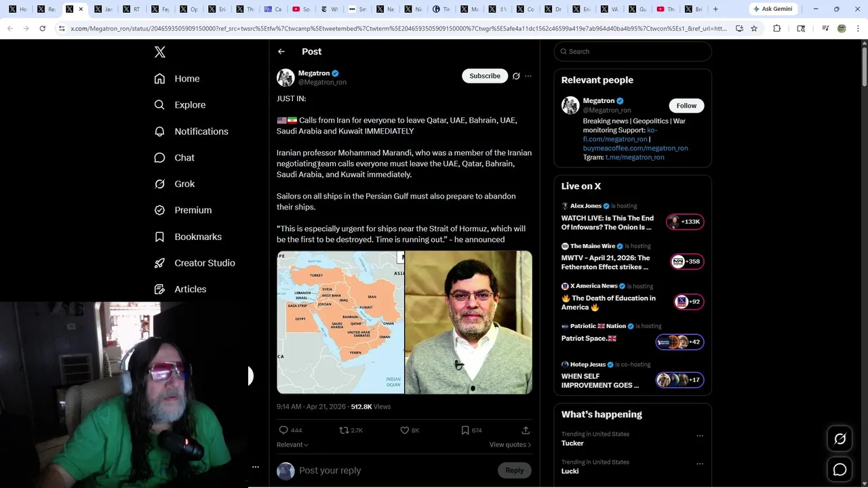Click the browser profile avatar icon

tap(842, 28)
